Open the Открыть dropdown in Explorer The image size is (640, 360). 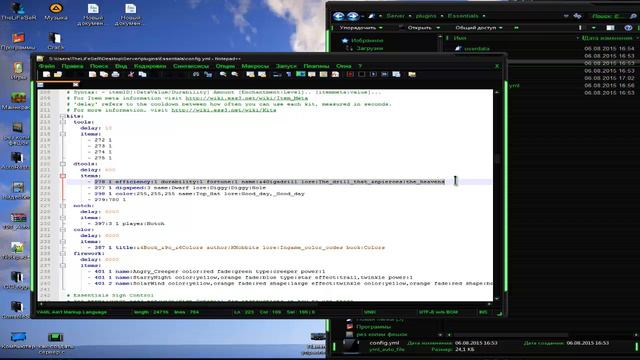[424, 28]
